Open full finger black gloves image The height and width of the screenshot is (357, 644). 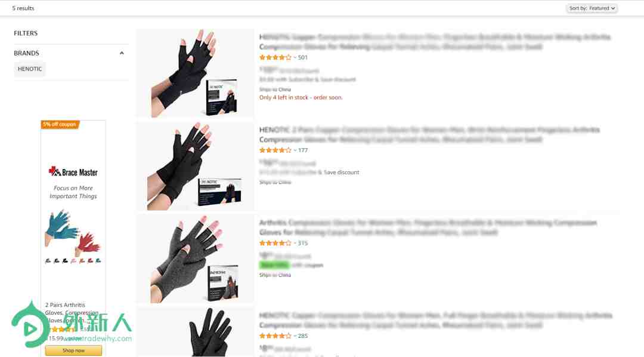click(x=195, y=333)
